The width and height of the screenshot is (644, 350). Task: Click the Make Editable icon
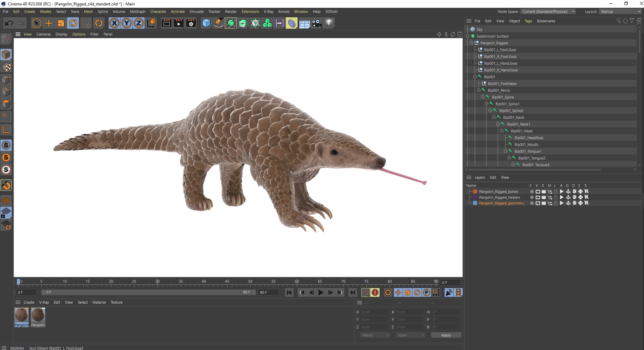(x=6, y=40)
